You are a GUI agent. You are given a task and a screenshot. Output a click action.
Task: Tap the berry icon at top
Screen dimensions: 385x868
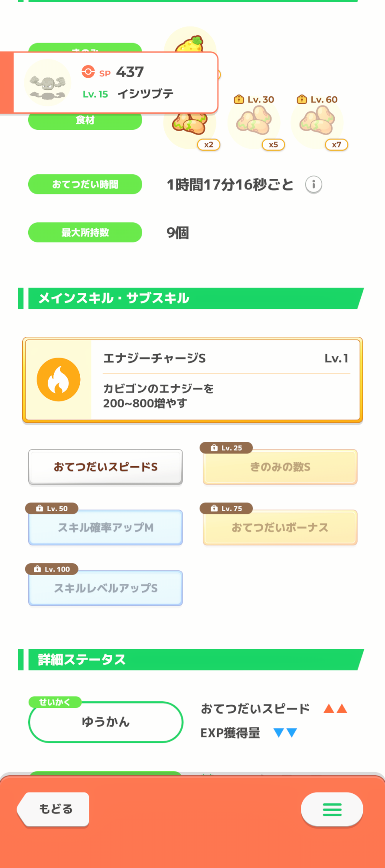191,43
